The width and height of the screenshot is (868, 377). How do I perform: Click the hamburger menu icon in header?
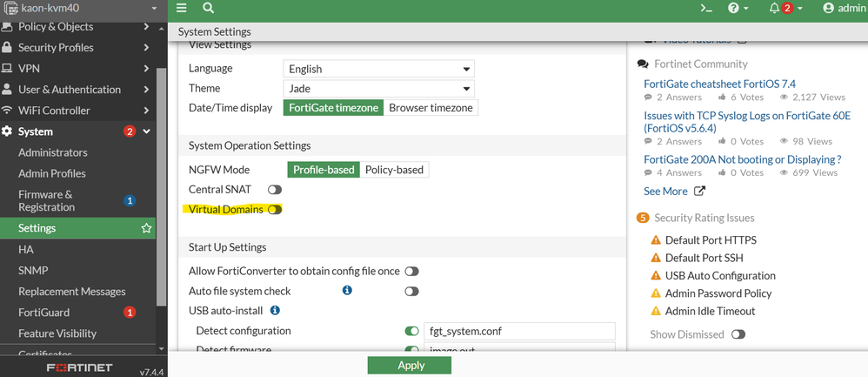click(x=182, y=8)
